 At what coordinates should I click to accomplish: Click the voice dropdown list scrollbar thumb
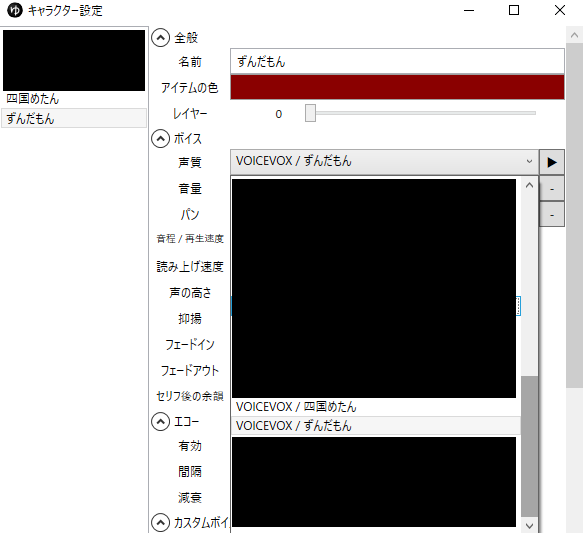[x=529, y=446]
